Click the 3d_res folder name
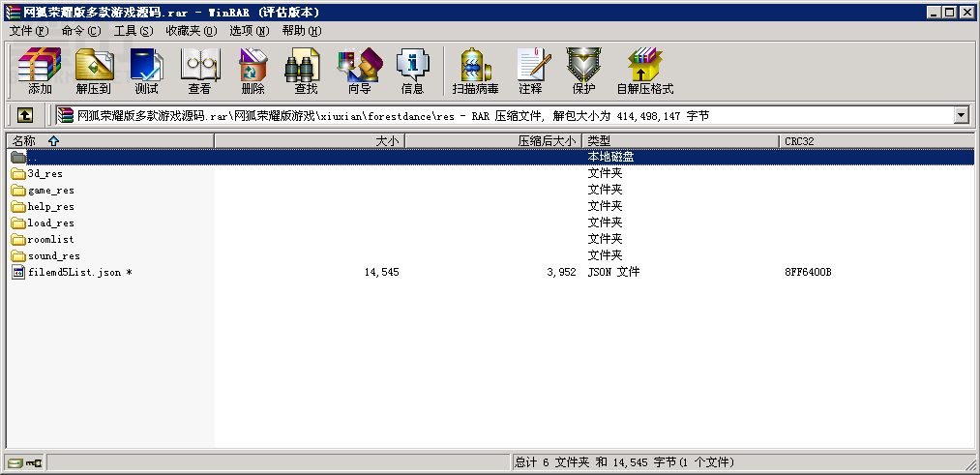Image resolution: width=980 pixels, height=475 pixels. pyautogui.click(x=45, y=174)
